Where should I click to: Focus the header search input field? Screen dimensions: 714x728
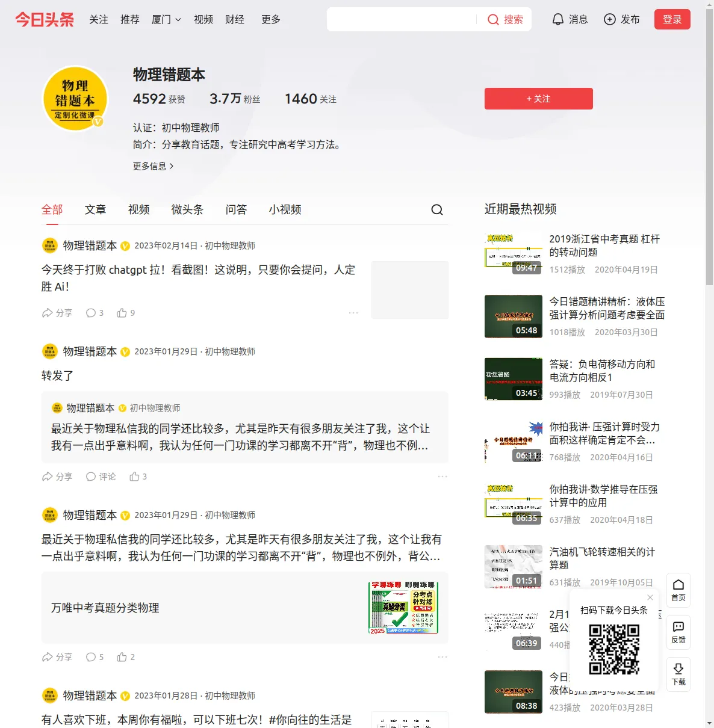(401, 19)
